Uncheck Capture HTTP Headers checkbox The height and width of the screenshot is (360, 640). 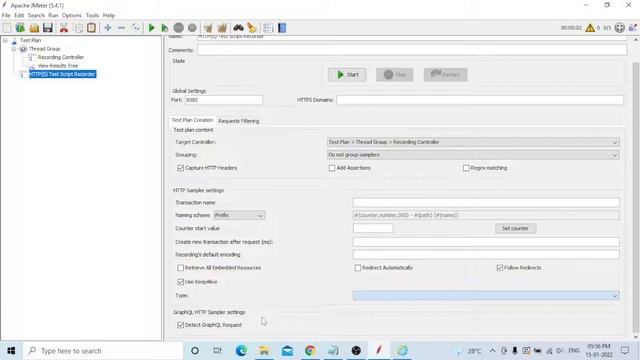click(x=180, y=168)
